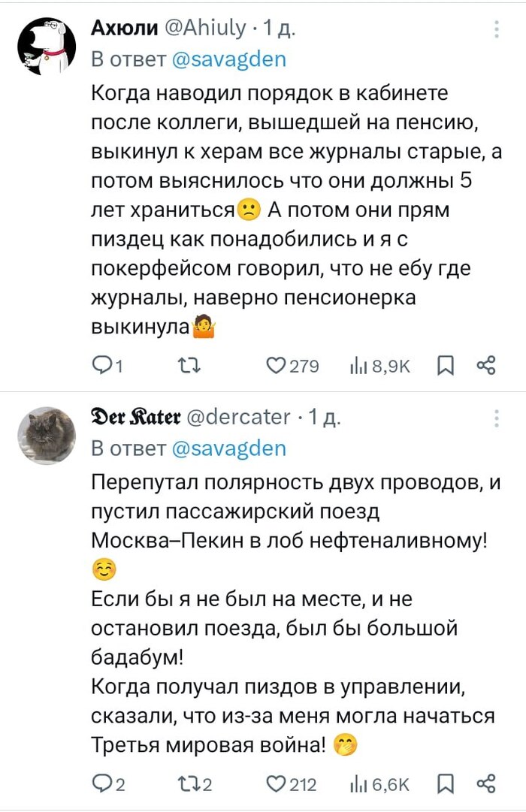This screenshot has height=812, width=526.
Task: Open Der Kater cat avatar
Action: 47,436
